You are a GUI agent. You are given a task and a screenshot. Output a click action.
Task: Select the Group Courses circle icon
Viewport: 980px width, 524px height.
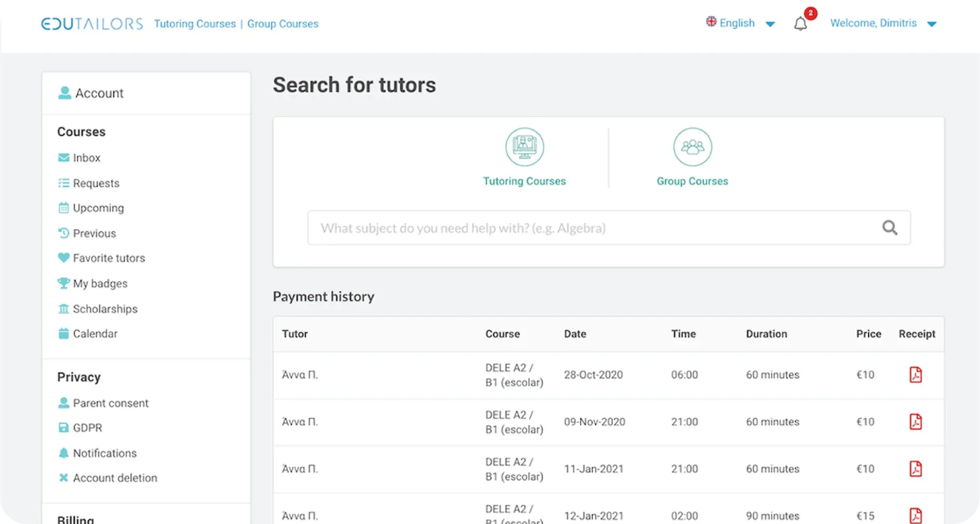[x=692, y=147]
